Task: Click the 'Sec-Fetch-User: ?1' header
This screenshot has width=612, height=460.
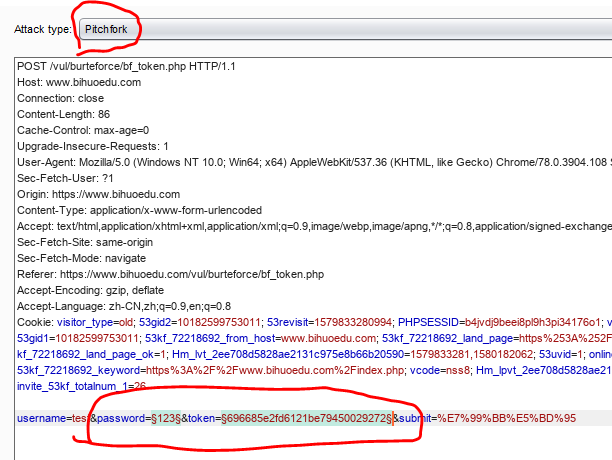Action: pos(65,178)
